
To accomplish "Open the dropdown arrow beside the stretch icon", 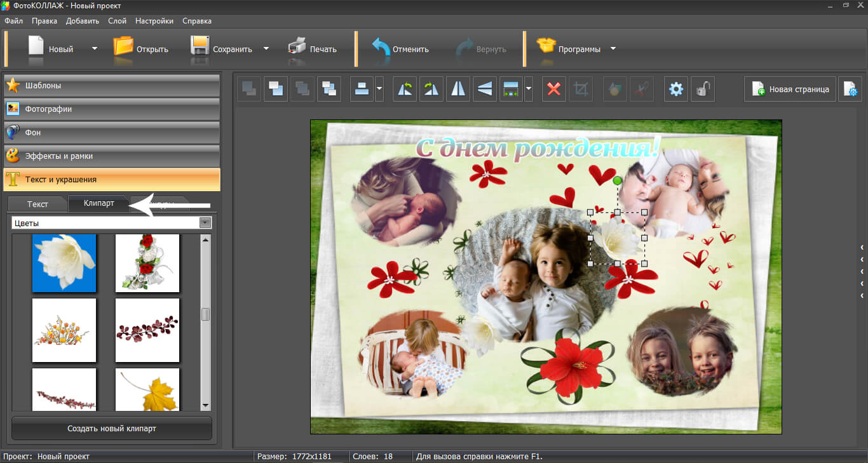I will coord(529,89).
